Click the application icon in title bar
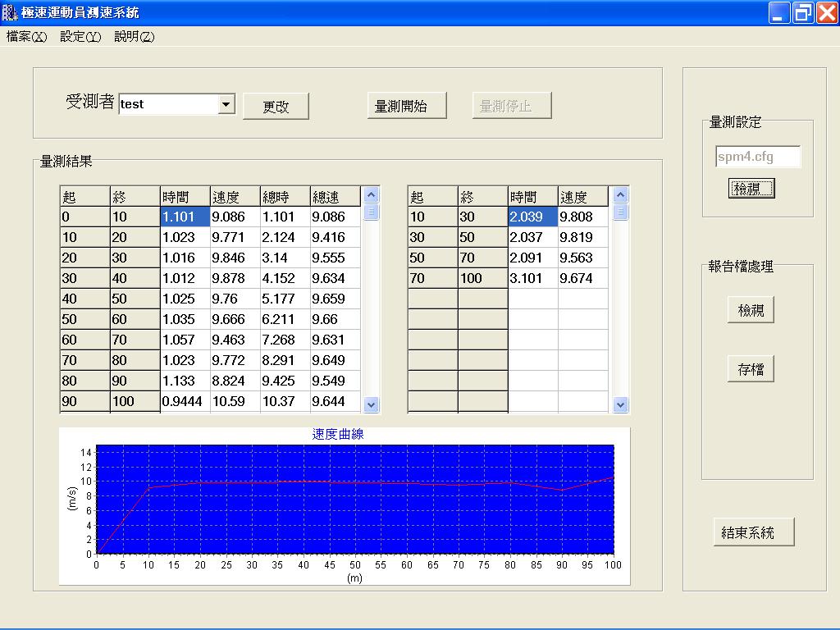Viewport: 840px width, 630px height. click(x=10, y=12)
